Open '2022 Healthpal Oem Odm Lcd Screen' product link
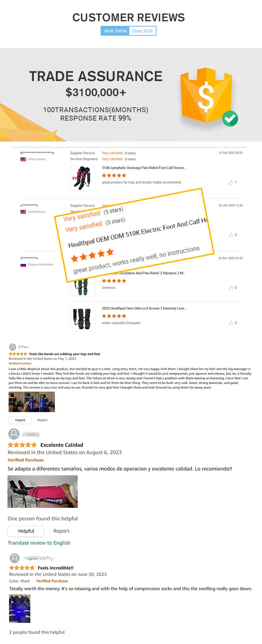This screenshot has width=262, height=644. (144, 308)
